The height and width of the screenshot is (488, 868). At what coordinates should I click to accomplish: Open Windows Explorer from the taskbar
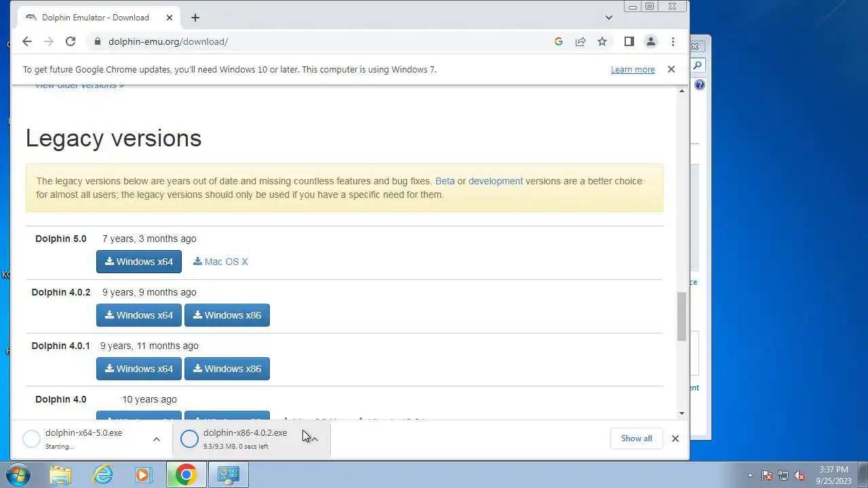click(60, 475)
